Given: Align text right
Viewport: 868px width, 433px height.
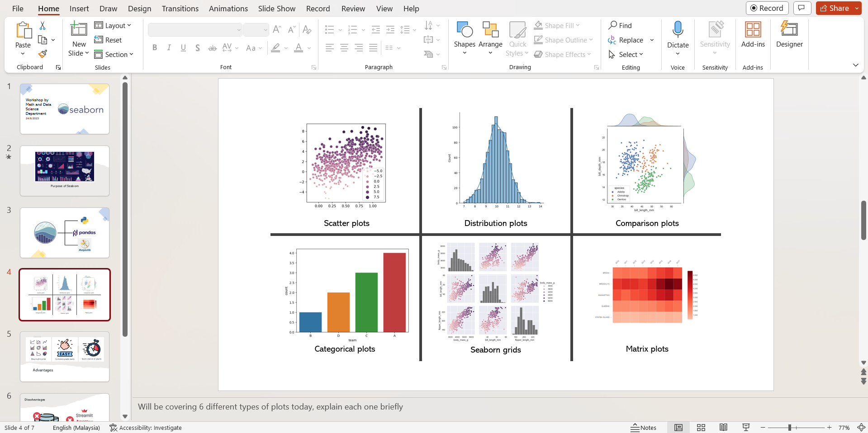Looking at the screenshot, I should [x=359, y=48].
